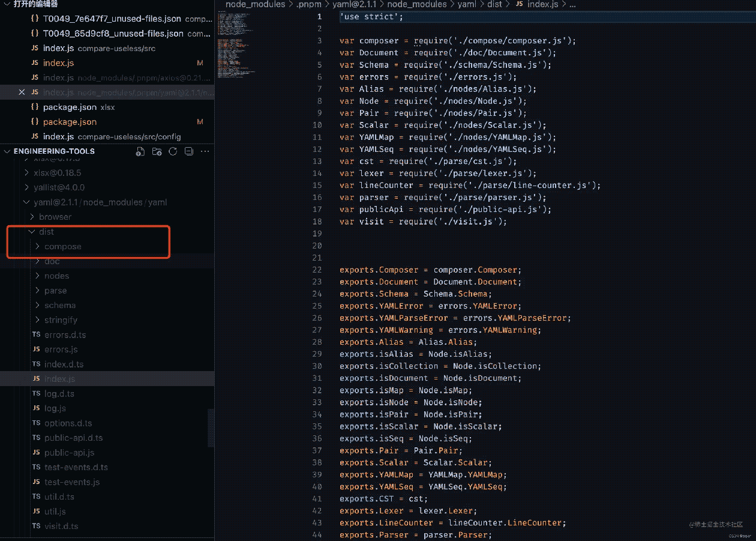Click the index.js breadcrumb segment
Screen dimensions: 756x541
pos(544,4)
